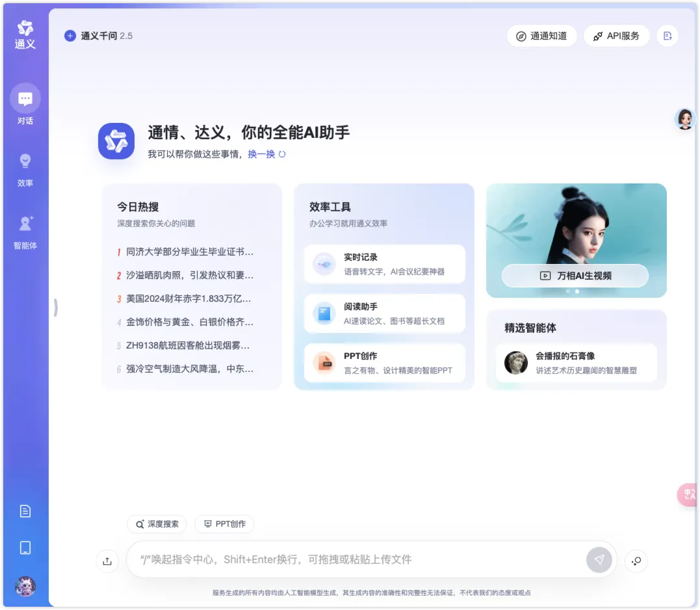Image resolution: width=700 pixels, height=610 pixels.
Task: Select the PPT创作 chip above input
Action: pyautogui.click(x=224, y=524)
